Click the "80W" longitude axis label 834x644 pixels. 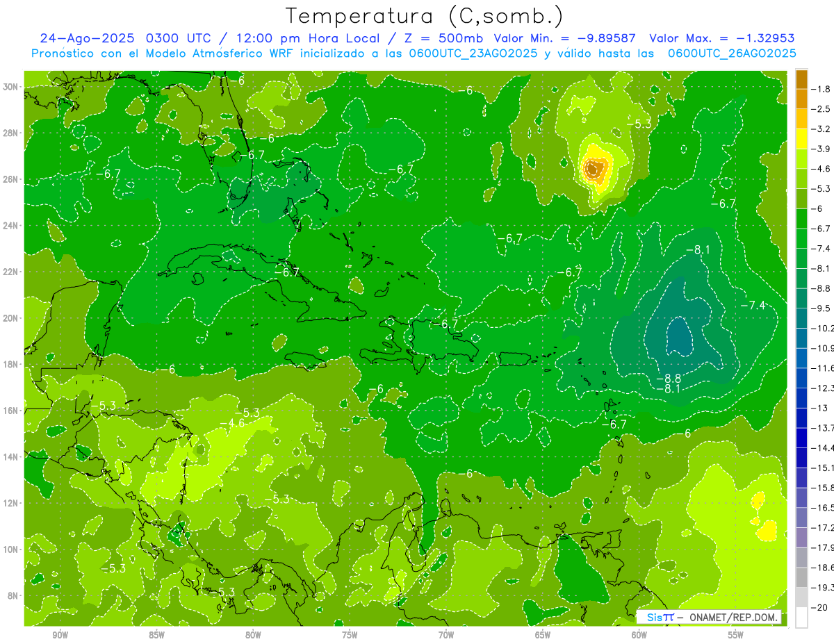(253, 635)
